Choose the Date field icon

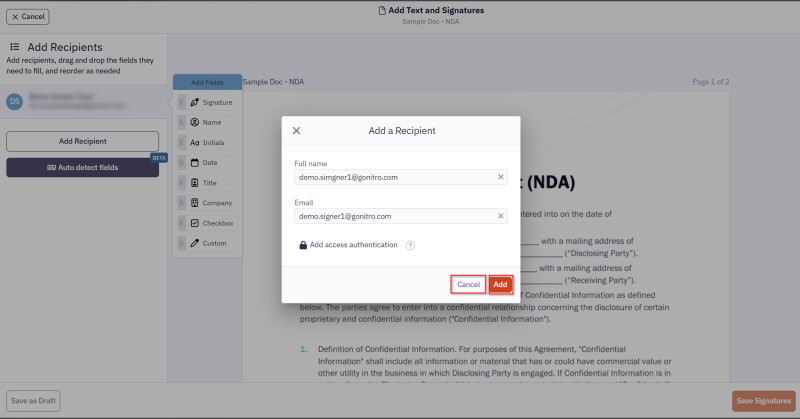coord(194,162)
